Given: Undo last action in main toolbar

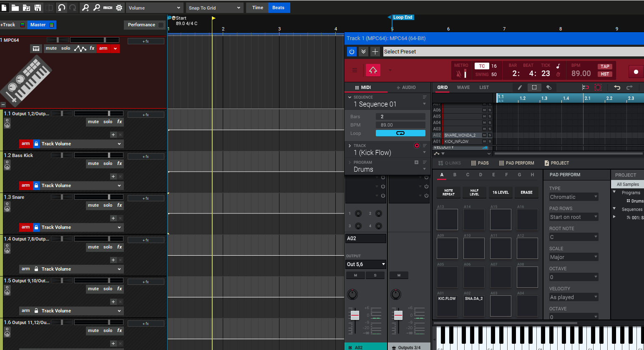Looking at the screenshot, I should point(62,8).
